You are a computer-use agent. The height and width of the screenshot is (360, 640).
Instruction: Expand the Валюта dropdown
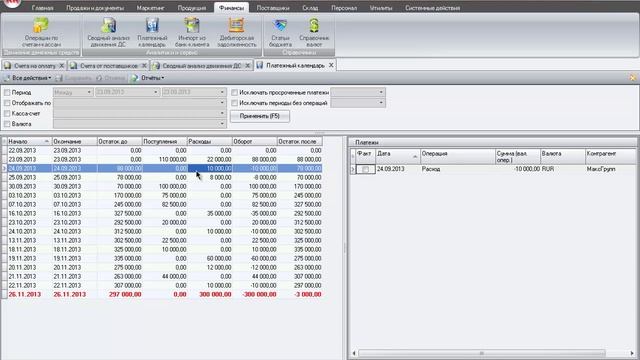click(222, 124)
